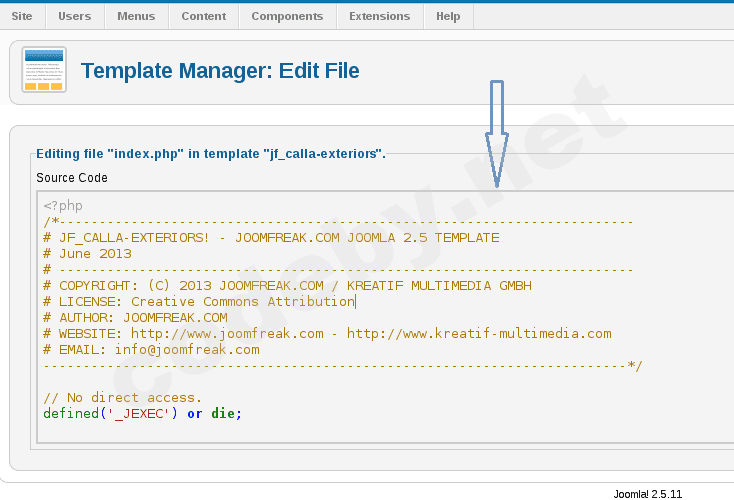The image size is (734, 500).
Task: Open the Components menu
Action: tap(287, 16)
